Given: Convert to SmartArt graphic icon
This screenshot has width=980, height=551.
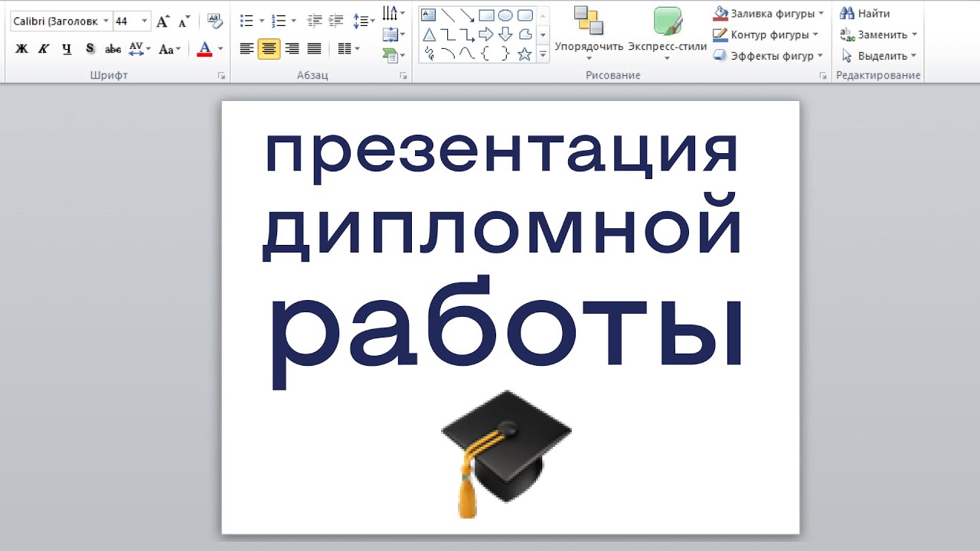Looking at the screenshot, I should coord(393,55).
